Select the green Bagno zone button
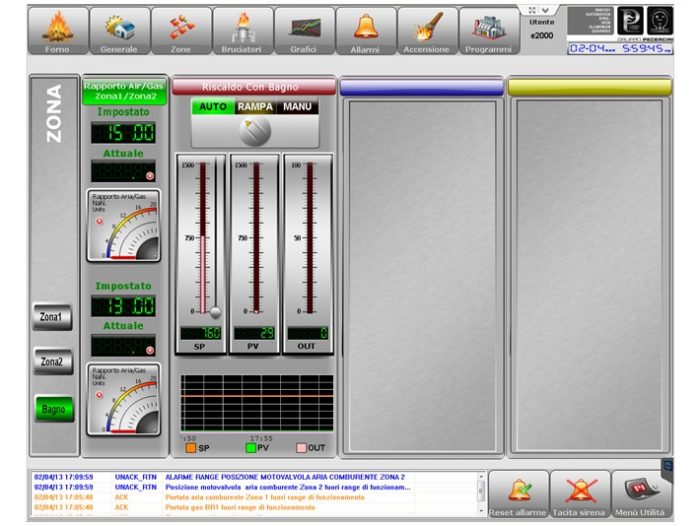This screenshot has width=700, height=526. pos(52,408)
